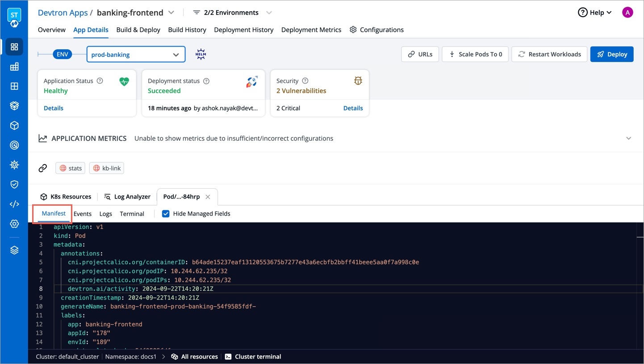
Task: Switch to the Build History tab
Action: [187, 30]
